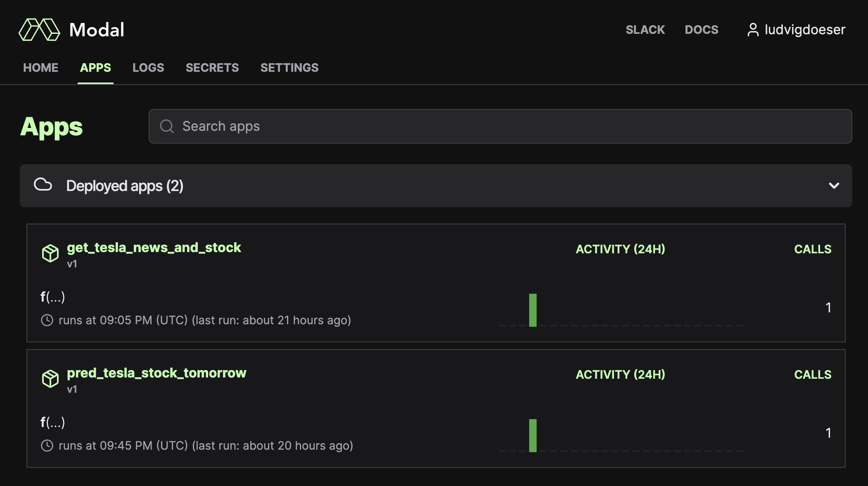The image size is (868, 486).
Task: Click the user profile icon
Action: [753, 30]
